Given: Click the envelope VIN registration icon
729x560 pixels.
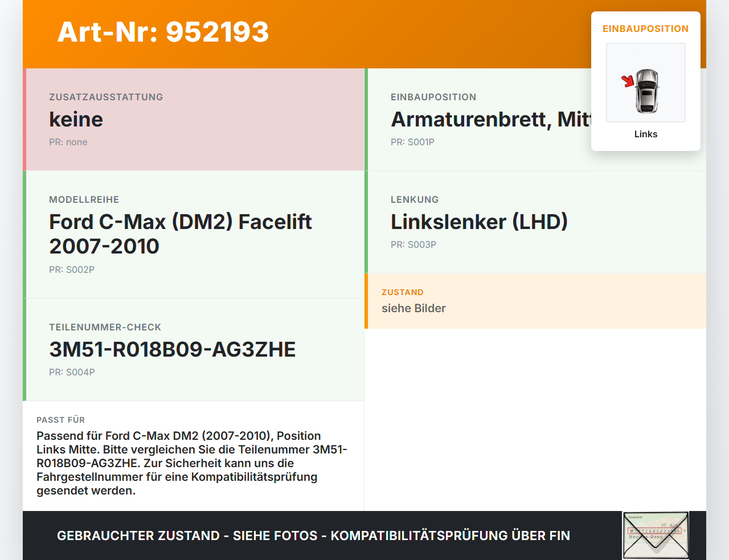Looking at the screenshot, I should coord(656,536).
